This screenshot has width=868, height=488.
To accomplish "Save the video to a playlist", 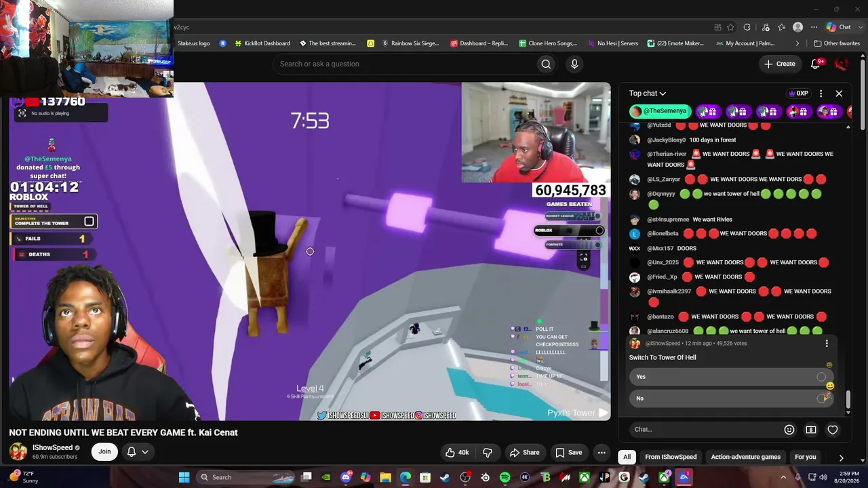I will pyautogui.click(x=569, y=452).
